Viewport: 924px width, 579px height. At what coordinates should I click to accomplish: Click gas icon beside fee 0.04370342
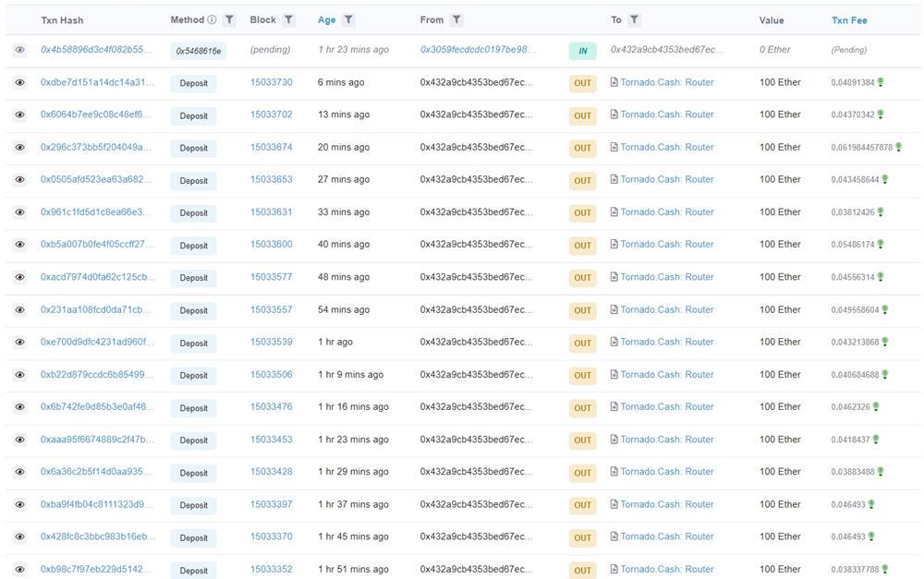pyautogui.click(x=881, y=115)
